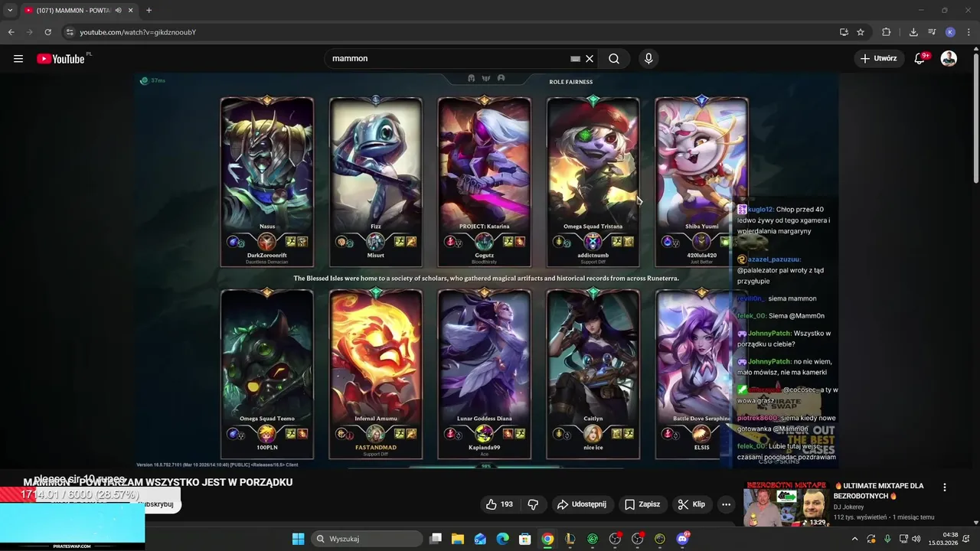Viewport: 980px width, 551px height.
Task: Open League of Legends taskbar icon
Action: point(570,539)
